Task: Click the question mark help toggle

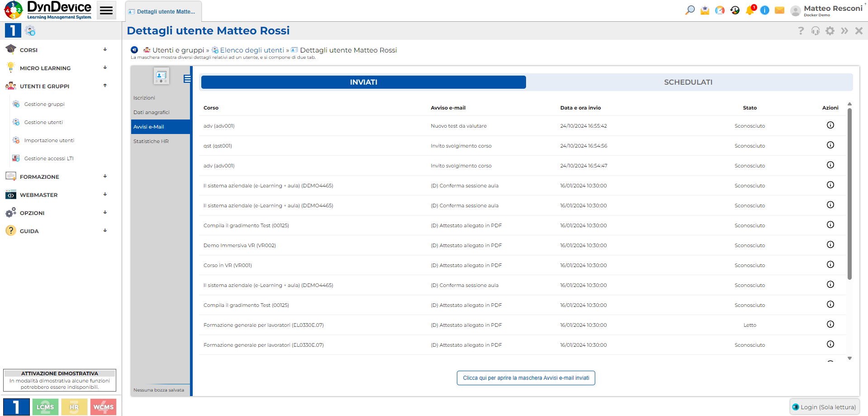Action: click(x=801, y=31)
